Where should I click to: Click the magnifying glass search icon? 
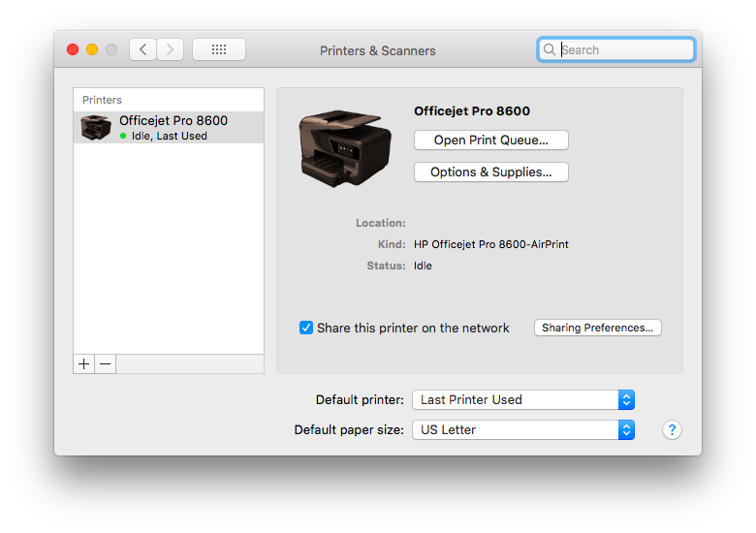pyautogui.click(x=550, y=49)
